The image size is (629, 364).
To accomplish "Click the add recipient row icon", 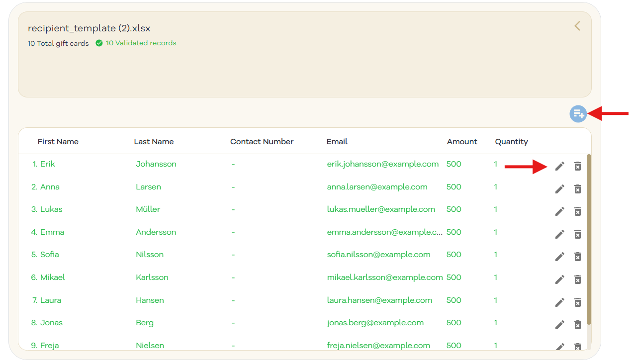I will [578, 114].
